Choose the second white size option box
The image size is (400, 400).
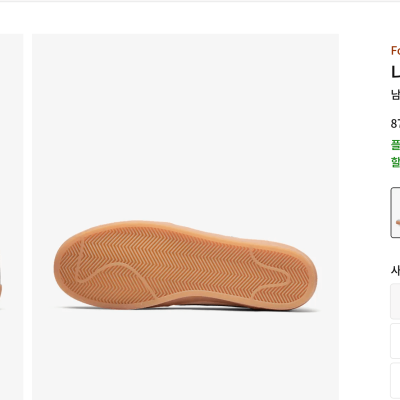coord(395,341)
